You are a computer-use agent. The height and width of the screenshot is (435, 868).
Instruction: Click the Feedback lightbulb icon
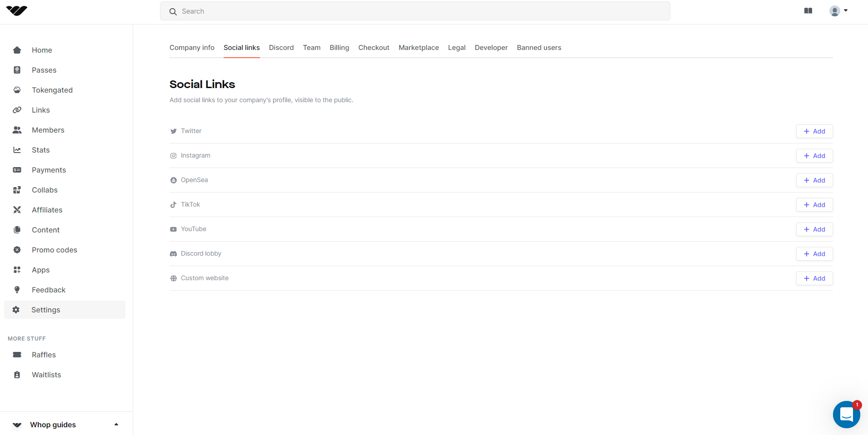pyautogui.click(x=17, y=290)
